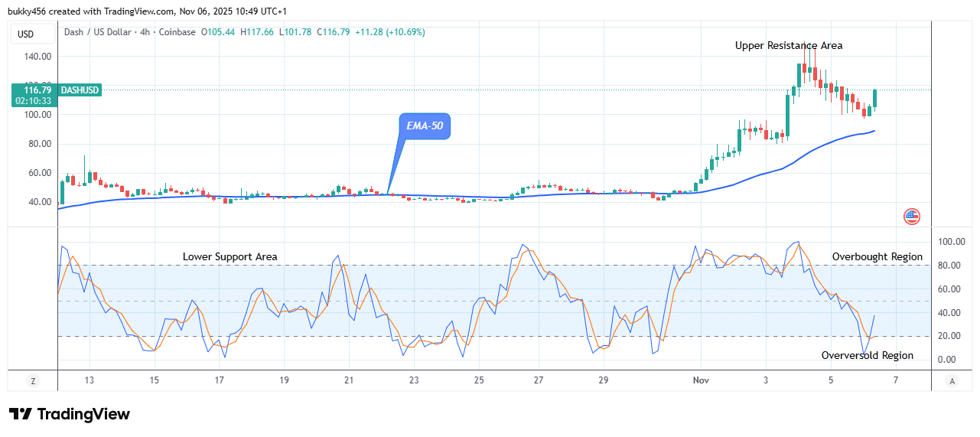The width and height of the screenshot is (980, 437).
Task: Click the Coinbase exchange label
Action: (175, 32)
